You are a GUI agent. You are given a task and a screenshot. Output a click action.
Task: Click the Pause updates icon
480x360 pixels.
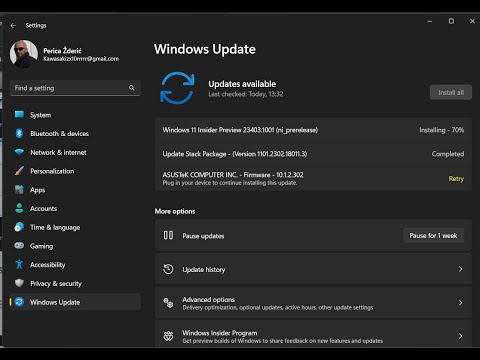point(168,235)
